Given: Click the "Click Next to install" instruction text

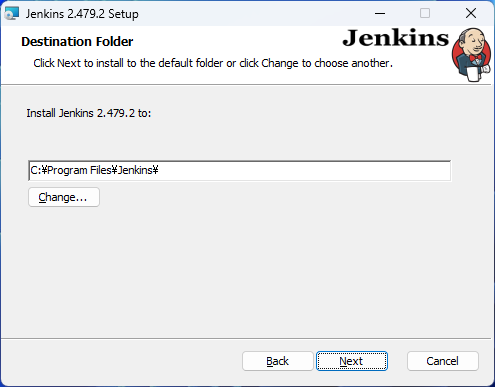Looking at the screenshot, I should 213,63.
